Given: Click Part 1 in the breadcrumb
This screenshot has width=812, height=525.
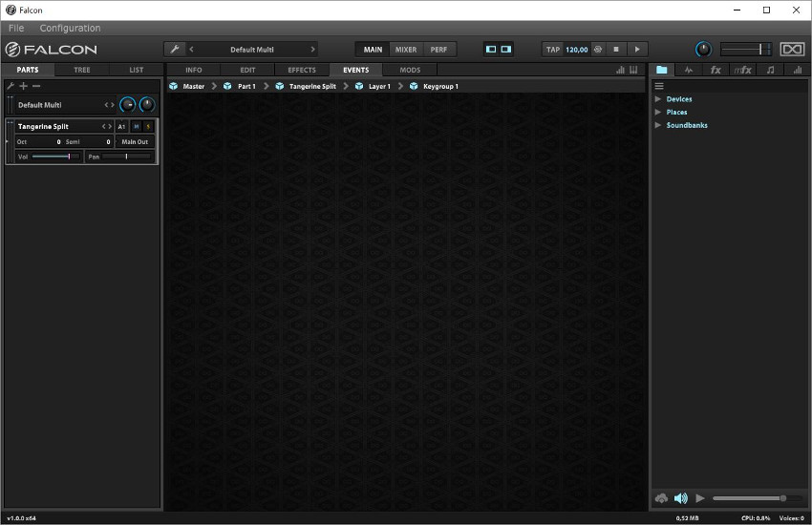Looking at the screenshot, I should [x=246, y=86].
